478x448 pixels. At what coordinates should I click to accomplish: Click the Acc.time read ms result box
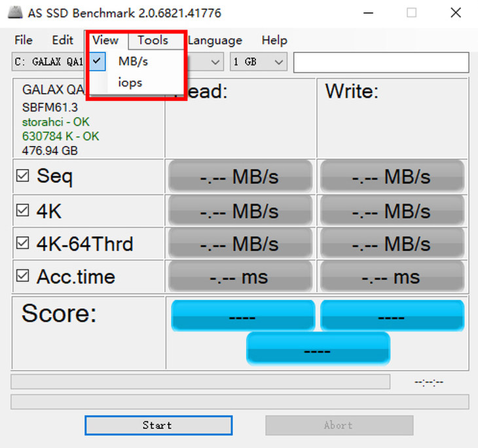point(240,276)
